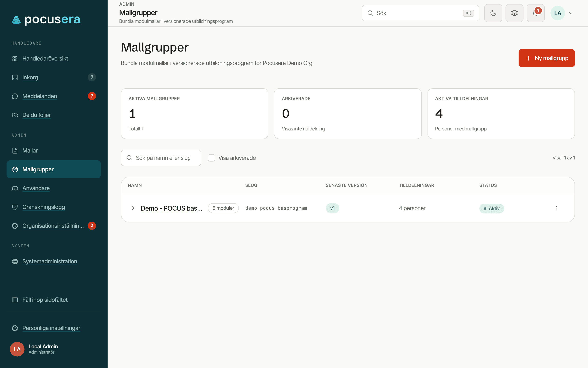Click the 4 personer cell
The height and width of the screenshot is (368, 588).
412,208
